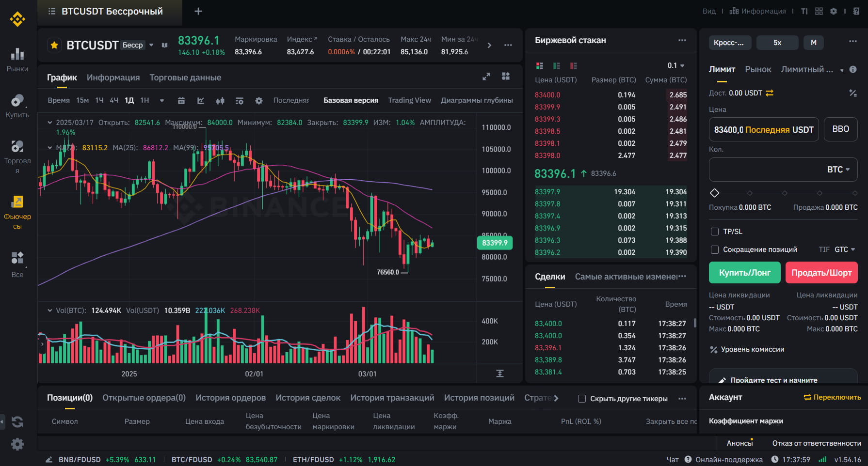Open Все (All) in the sidebar
The image size is (868, 466).
click(17, 264)
